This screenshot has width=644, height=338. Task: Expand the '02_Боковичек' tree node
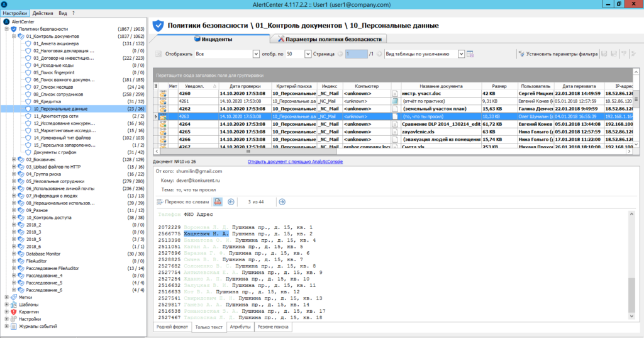13,160
